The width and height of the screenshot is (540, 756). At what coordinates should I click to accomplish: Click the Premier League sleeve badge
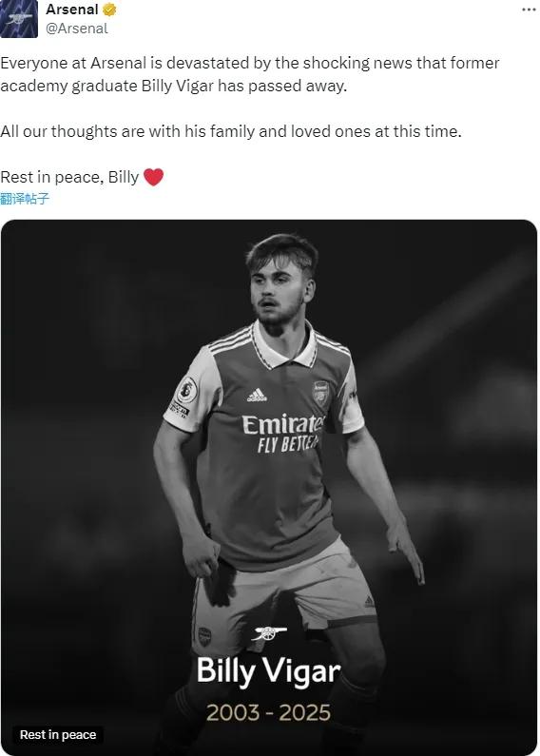pos(186,390)
